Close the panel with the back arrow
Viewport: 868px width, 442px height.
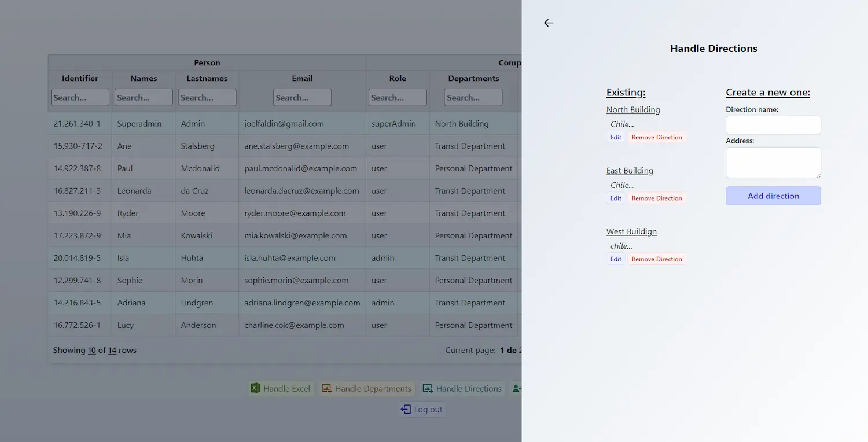(548, 23)
